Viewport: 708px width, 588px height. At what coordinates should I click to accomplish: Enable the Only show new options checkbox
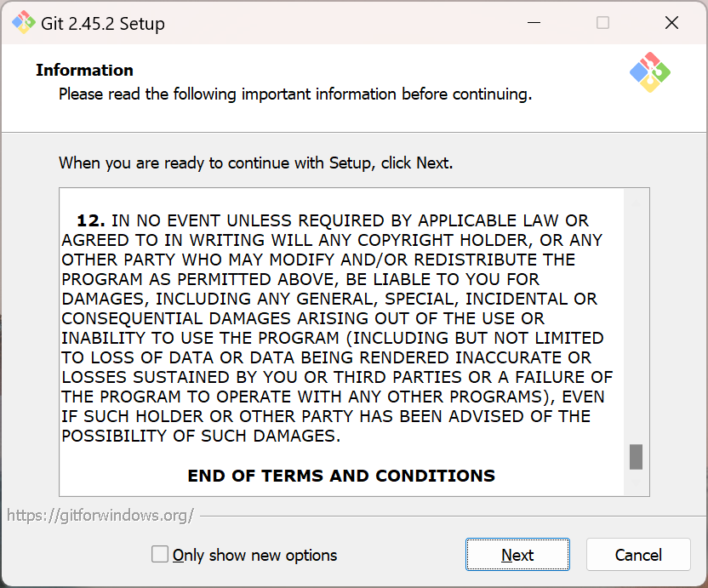click(x=160, y=555)
